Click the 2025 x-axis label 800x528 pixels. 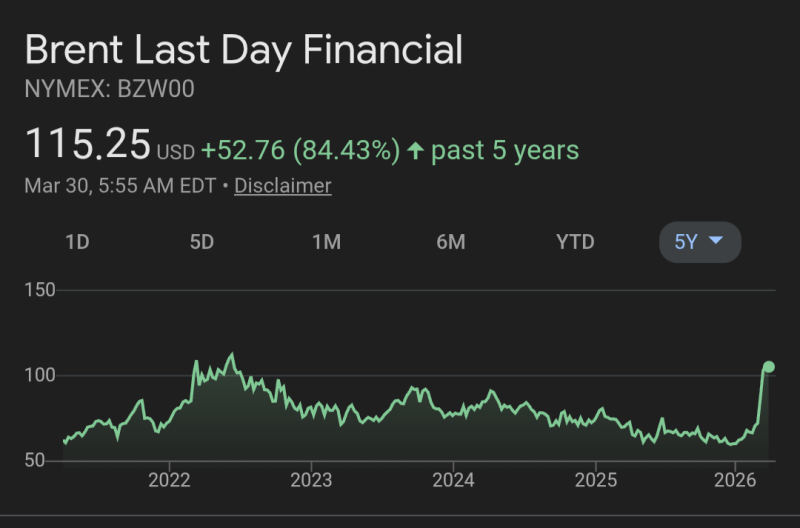pyautogui.click(x=595, y=479)
